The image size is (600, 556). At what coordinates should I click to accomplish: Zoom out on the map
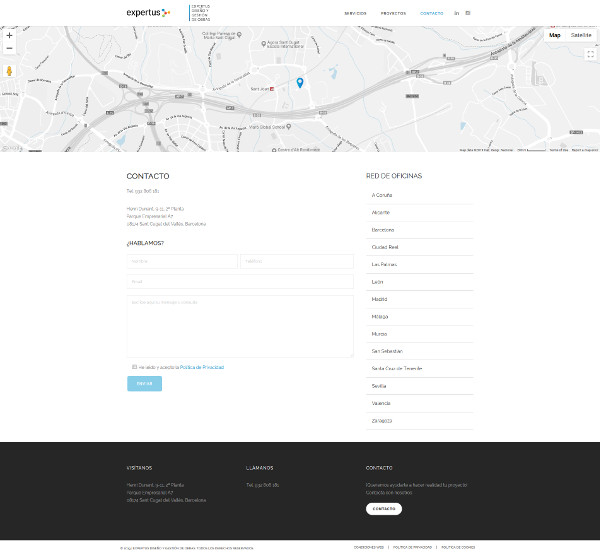(x=10, y=48)
